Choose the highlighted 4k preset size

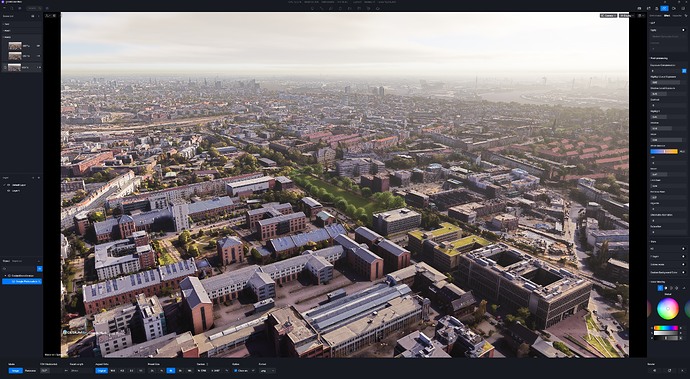coord(171,371)
